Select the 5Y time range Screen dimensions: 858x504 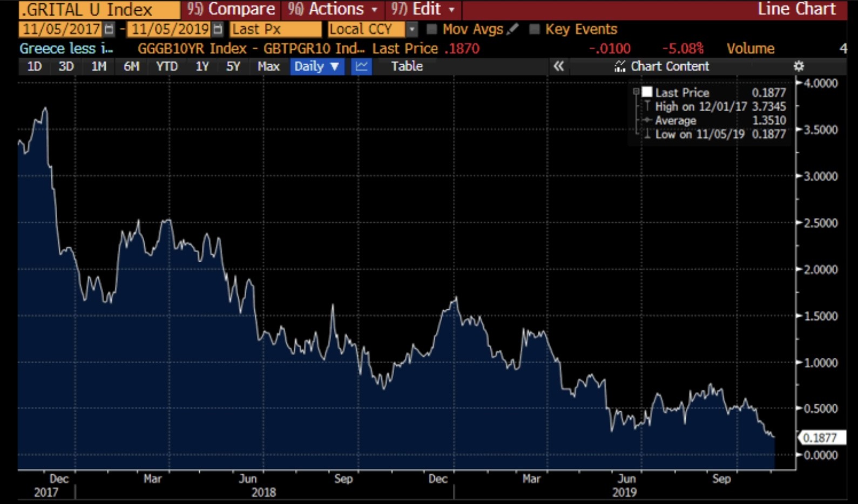[233, 66]
